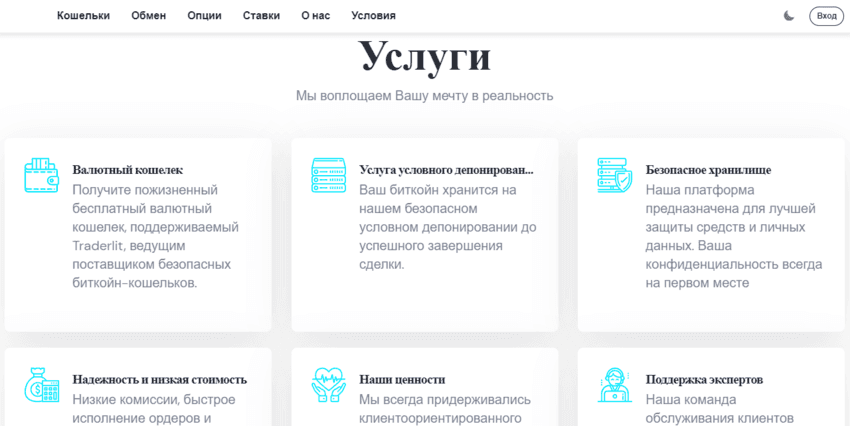Open the О нас page
This screenshot has width=850, height=426.
315,16
